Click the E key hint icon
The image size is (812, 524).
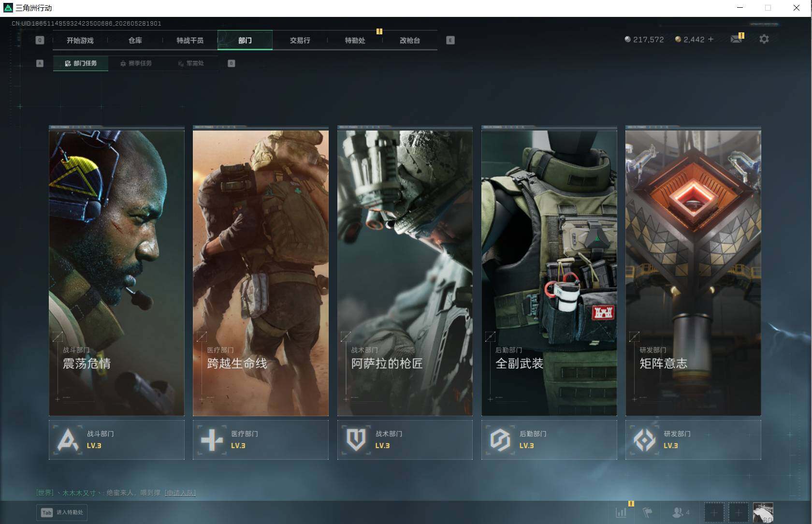coord(450,40)
